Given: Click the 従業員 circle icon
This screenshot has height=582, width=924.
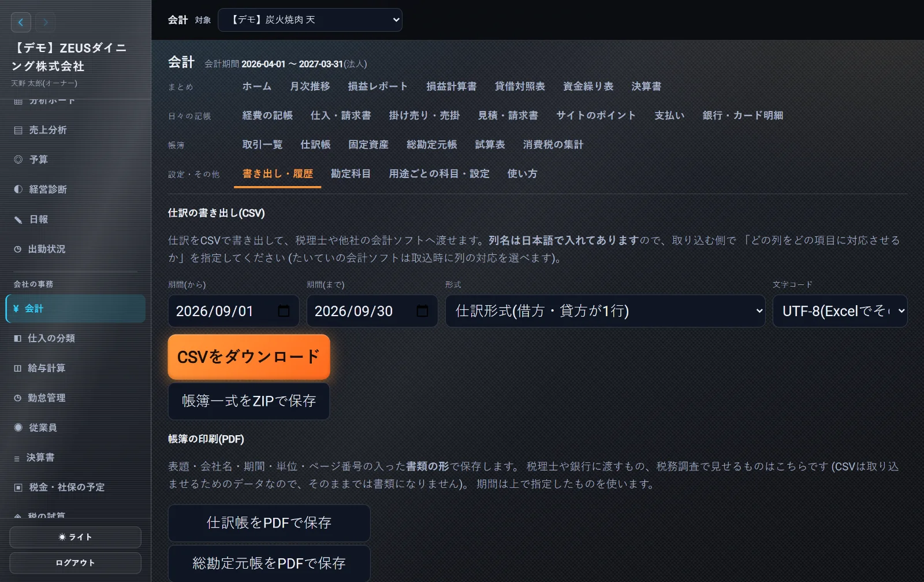Looking at the screenshot, I should point(18,428).
